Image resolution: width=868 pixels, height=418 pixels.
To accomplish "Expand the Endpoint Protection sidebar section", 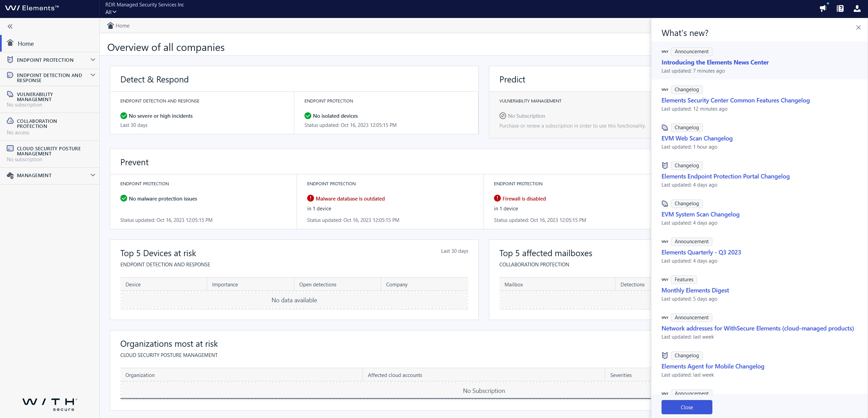I will coord(93,60).
